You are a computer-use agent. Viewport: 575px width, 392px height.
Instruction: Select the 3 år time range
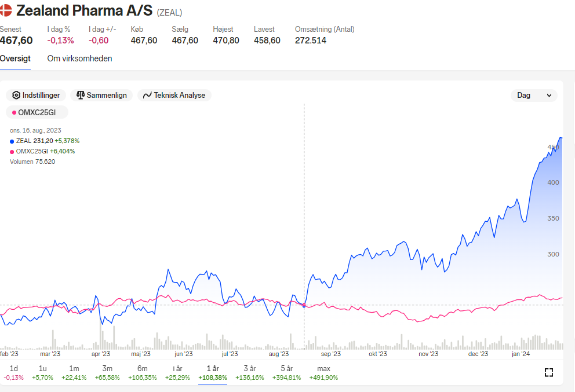pos(250,372)
